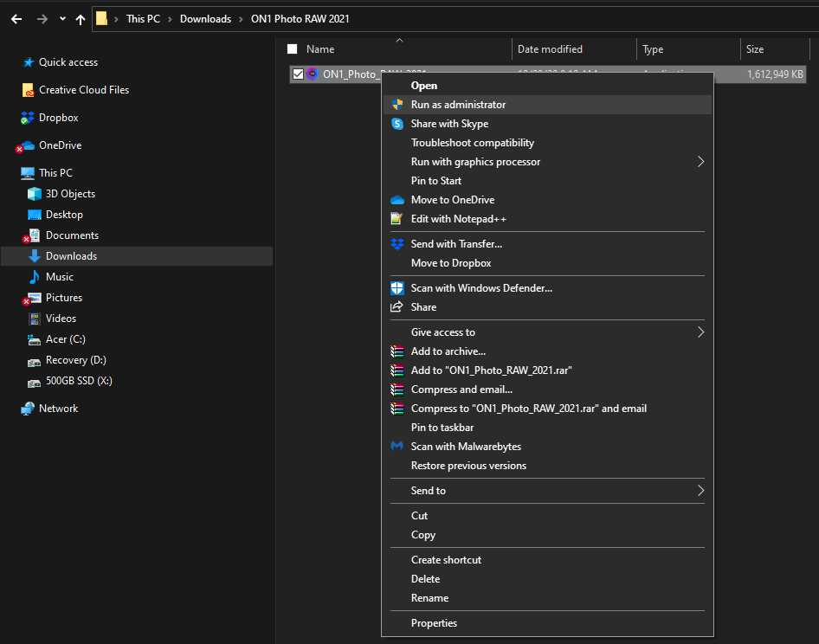The height and width of the screenshot is (644, 819).
Task: Open Acer (C:) drive in sidebar
Action: 65,339
